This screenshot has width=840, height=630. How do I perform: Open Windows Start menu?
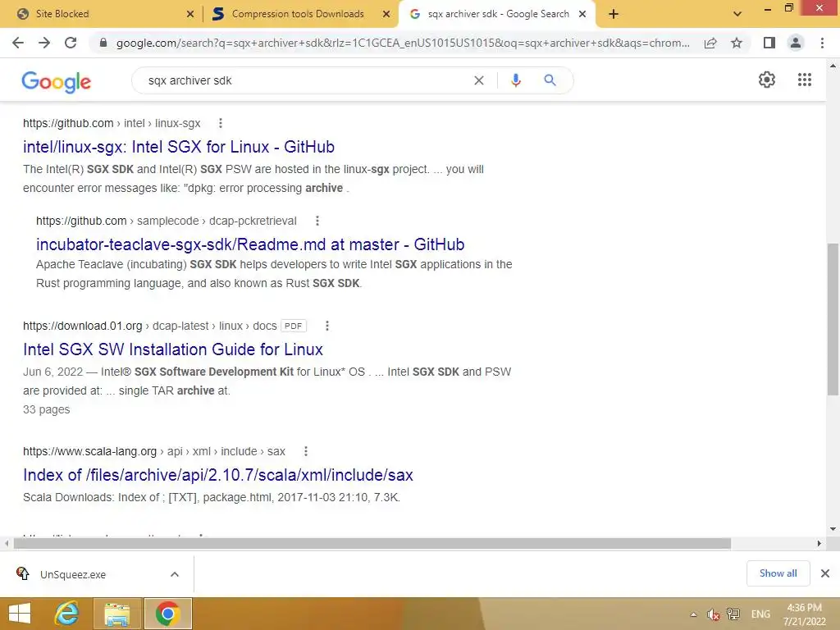point(20,614)
